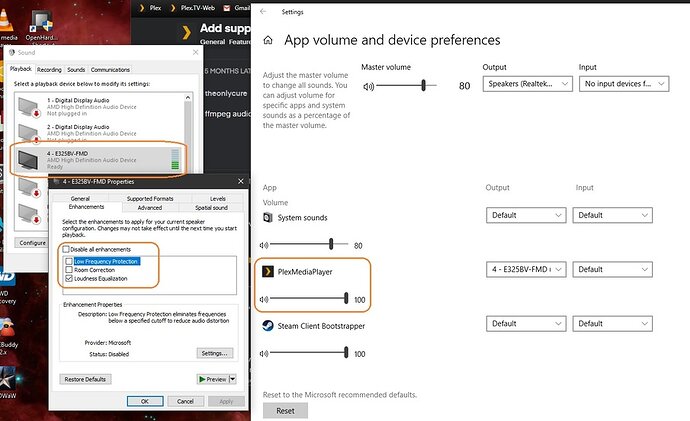
Task: Close the Sound window
Action: 195,52
